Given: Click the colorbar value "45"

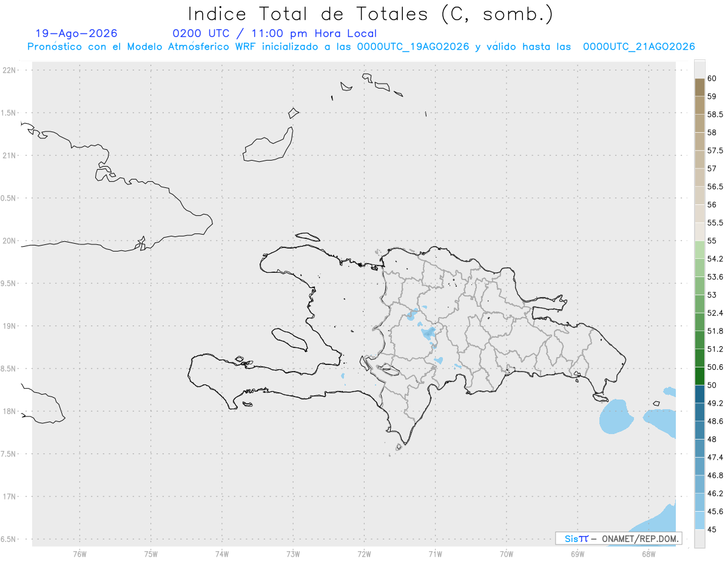Looking at the screenshot, I should tap(712, 529).
